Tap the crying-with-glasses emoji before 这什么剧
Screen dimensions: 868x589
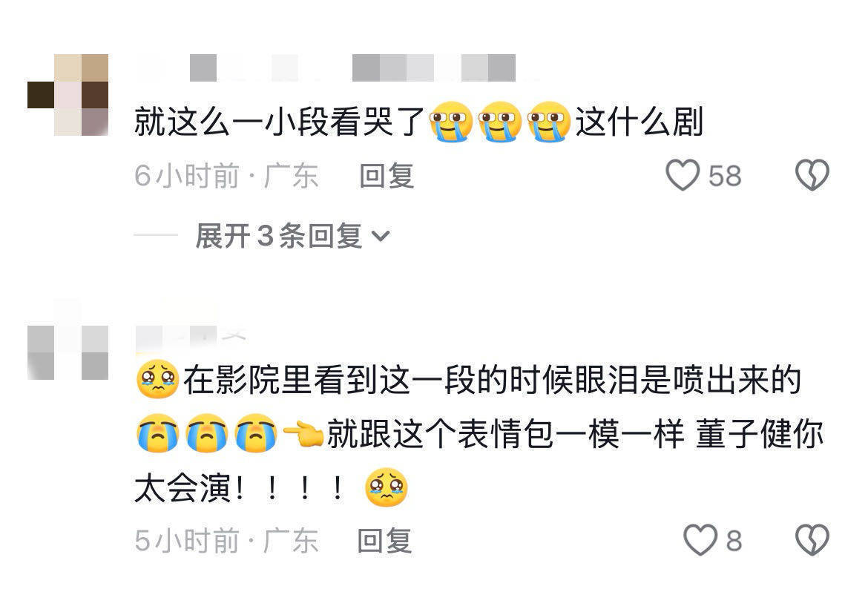549,122
